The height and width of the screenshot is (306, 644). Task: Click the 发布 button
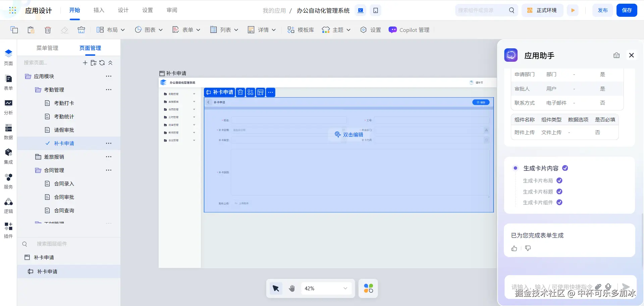pyautogui.click(x=603, y=10)
